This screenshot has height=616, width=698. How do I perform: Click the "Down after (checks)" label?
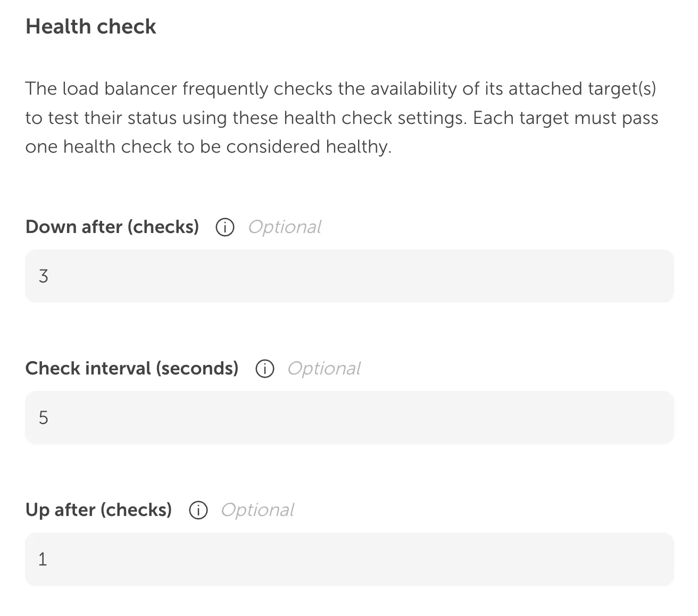[x=112, y=227]
